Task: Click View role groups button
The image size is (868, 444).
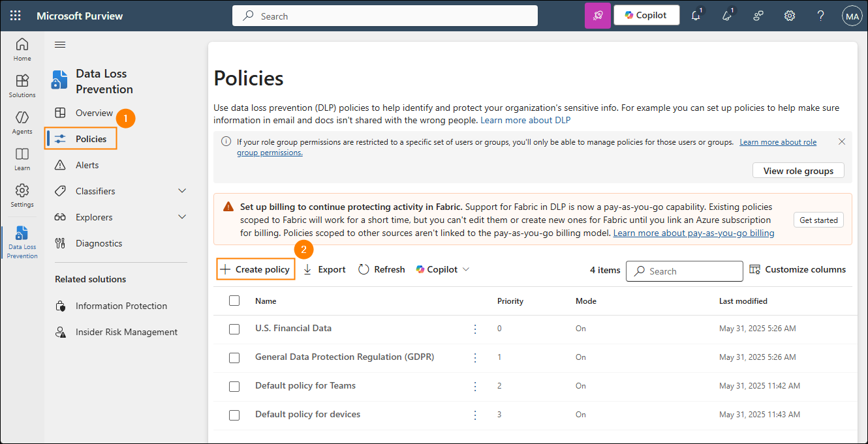Action: tap(798, 171)
